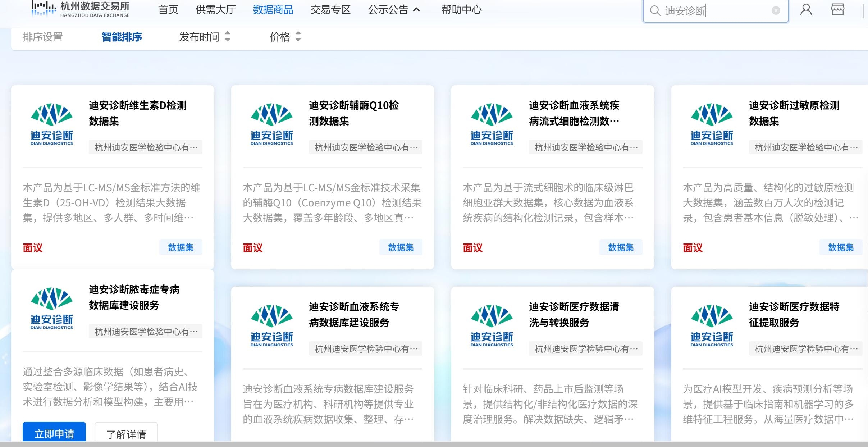Open 迪安诊断辅酶Q10检测数据集 title

coord(354,113)
